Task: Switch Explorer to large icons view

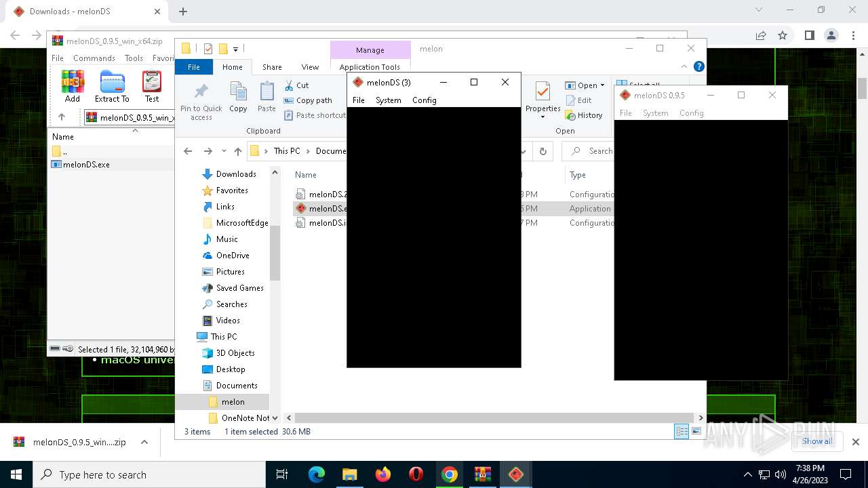Action: click(696, 432)
